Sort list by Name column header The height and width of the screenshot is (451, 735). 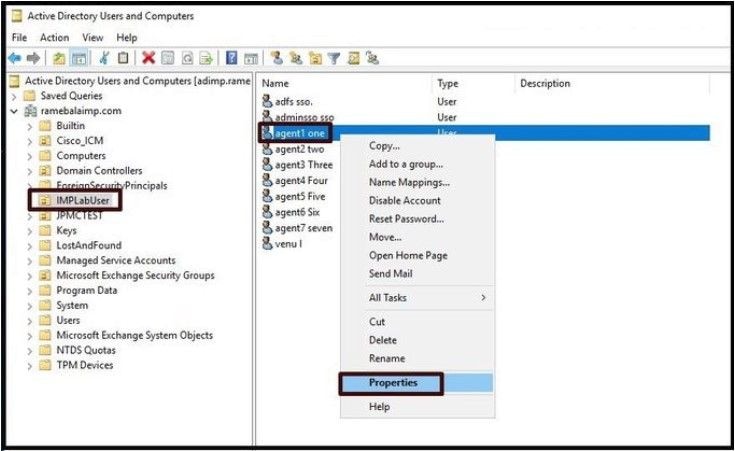point(345,83)
